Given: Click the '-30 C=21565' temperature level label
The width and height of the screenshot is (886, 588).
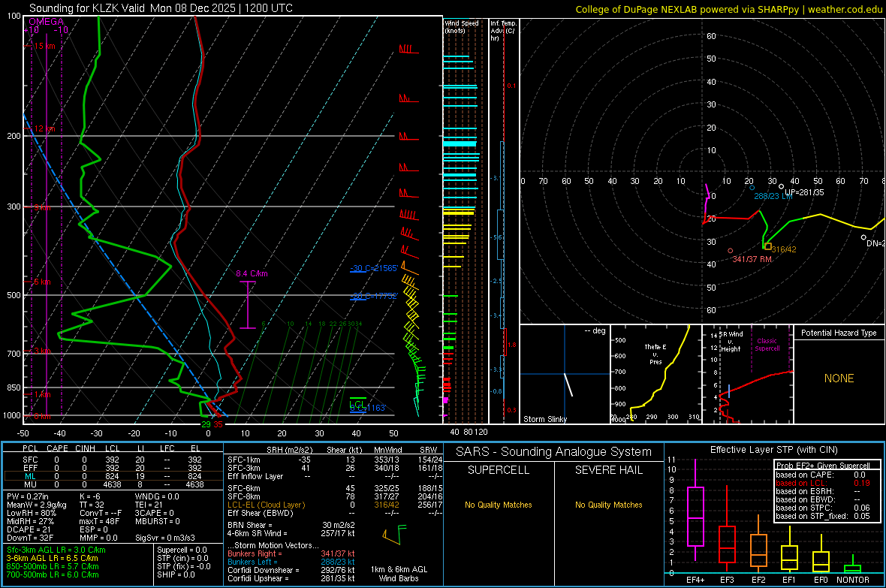Looking at the screenshot, I should point(374,268).
